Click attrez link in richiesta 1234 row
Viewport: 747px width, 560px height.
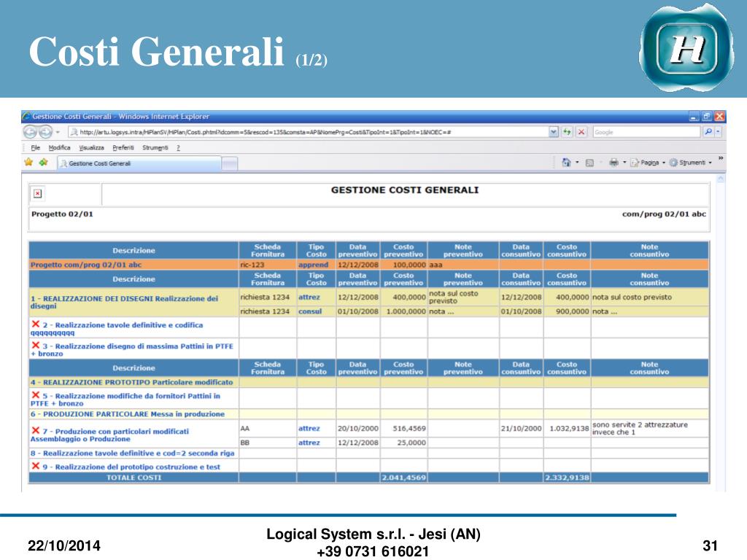(309, 297)
